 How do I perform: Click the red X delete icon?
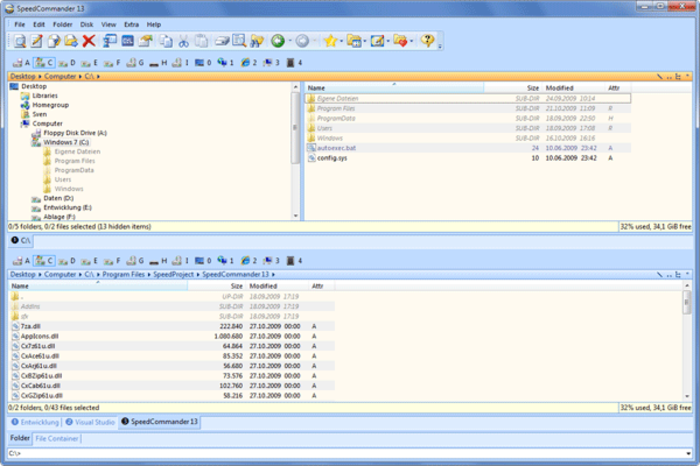tap(89, 41)
